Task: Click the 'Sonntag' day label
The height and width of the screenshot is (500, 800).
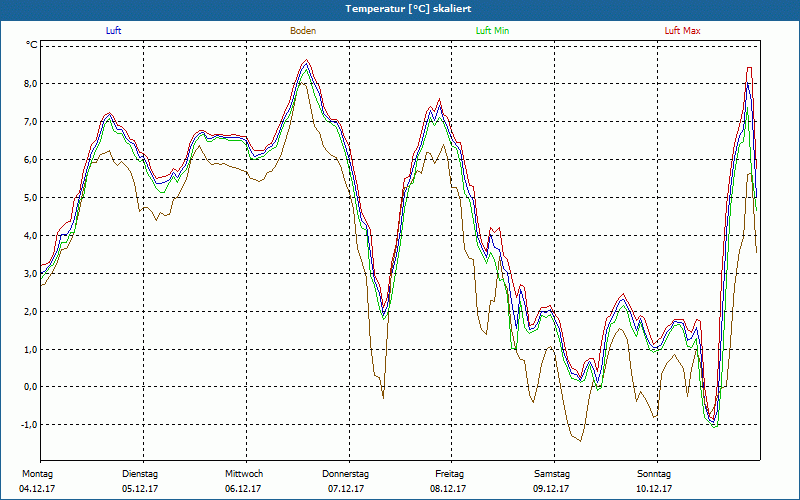Action: (654, 474)
